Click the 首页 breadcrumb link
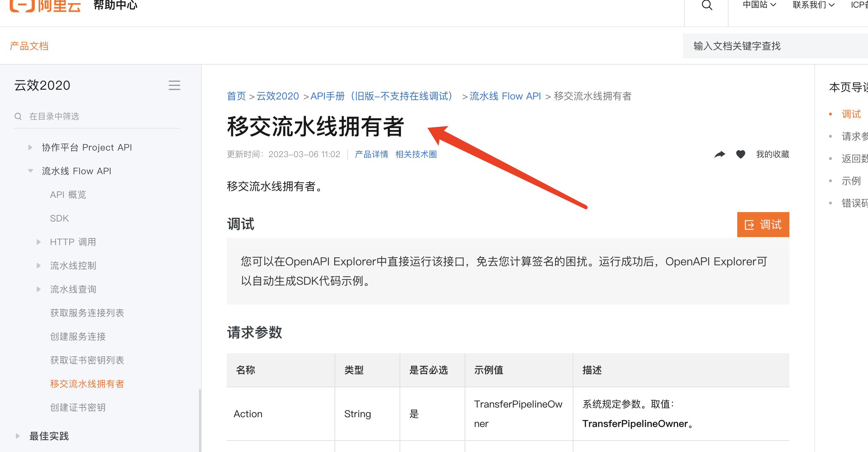Image resolution: width=868 pixels, height=452 pixels. [236, 96]
